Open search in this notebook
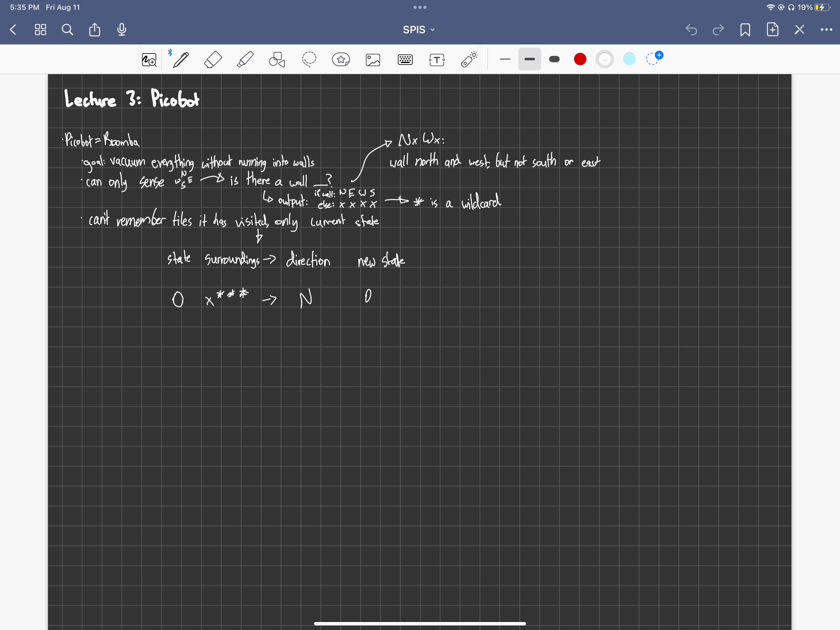 [67, 30]
